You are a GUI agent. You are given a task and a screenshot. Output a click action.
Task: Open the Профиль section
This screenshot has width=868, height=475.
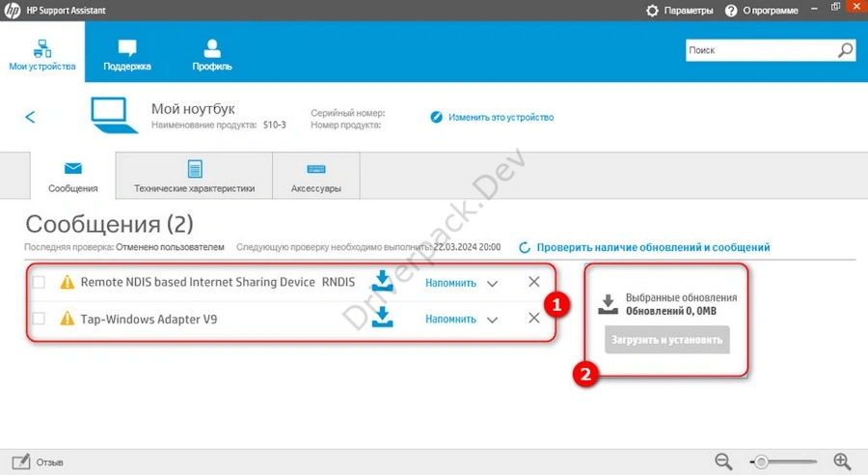click(x=211, y=54)
